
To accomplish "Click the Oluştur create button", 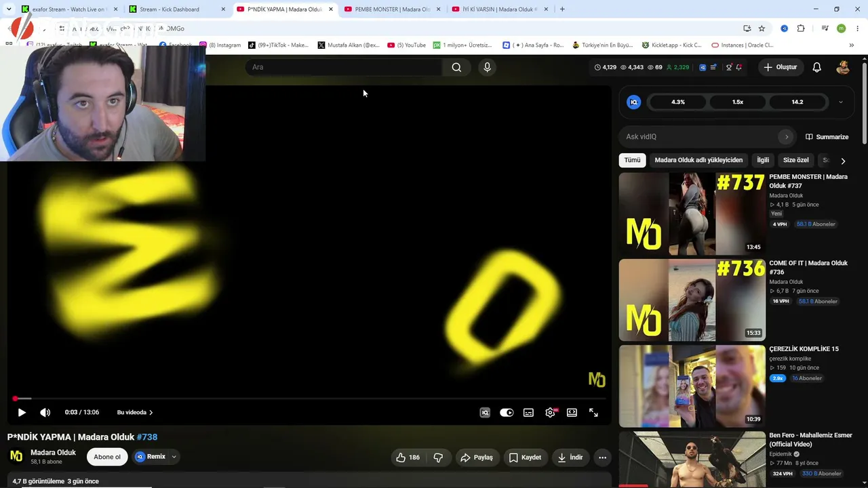I will [780, 67].
